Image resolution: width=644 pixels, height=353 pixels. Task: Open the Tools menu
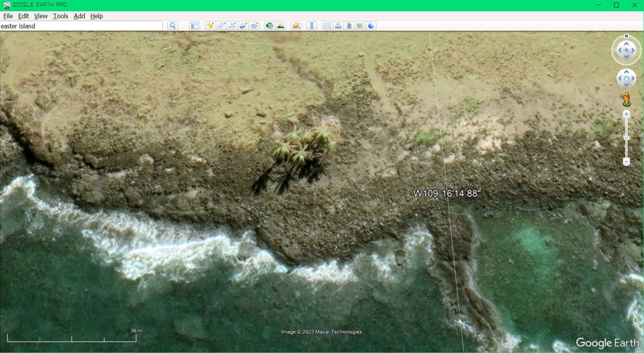tap(60, 16)
